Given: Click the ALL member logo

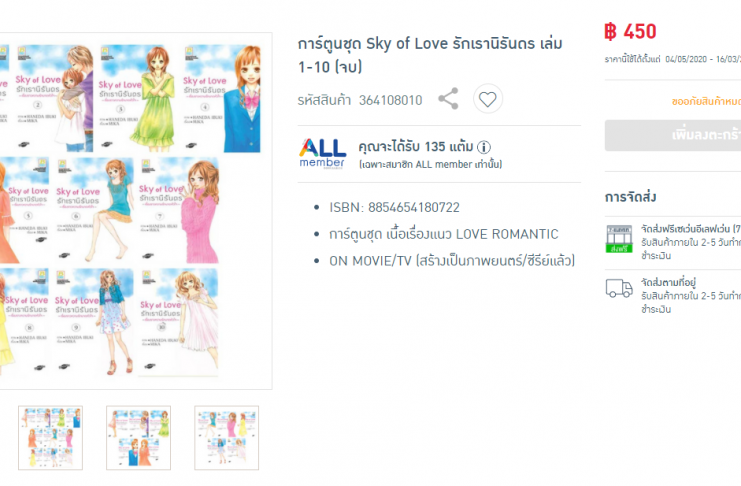Looking at the screenshot, I should pyautogui.click(x=322, y=154).
